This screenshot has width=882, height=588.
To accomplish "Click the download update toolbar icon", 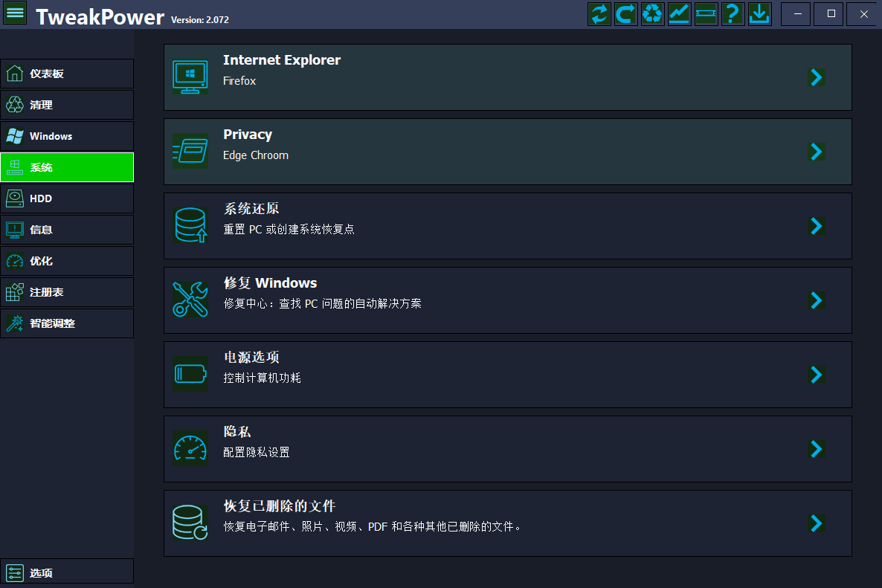I will pos(759,14).
